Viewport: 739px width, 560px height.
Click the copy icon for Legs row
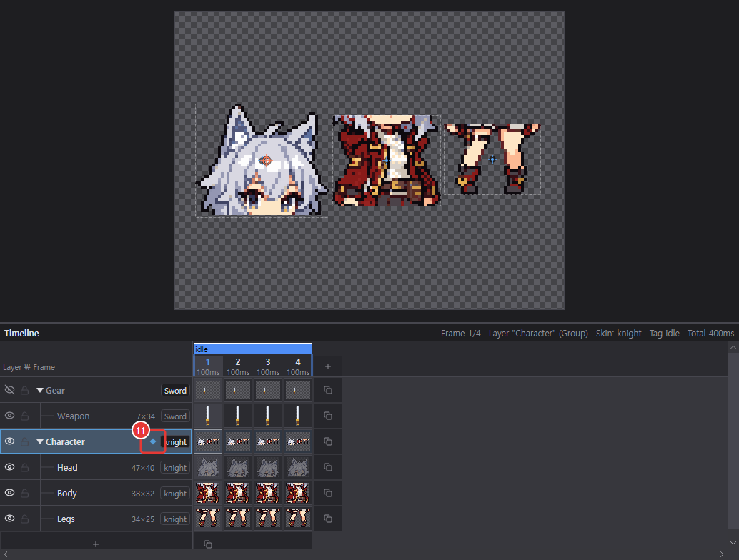tap(328, 519)
